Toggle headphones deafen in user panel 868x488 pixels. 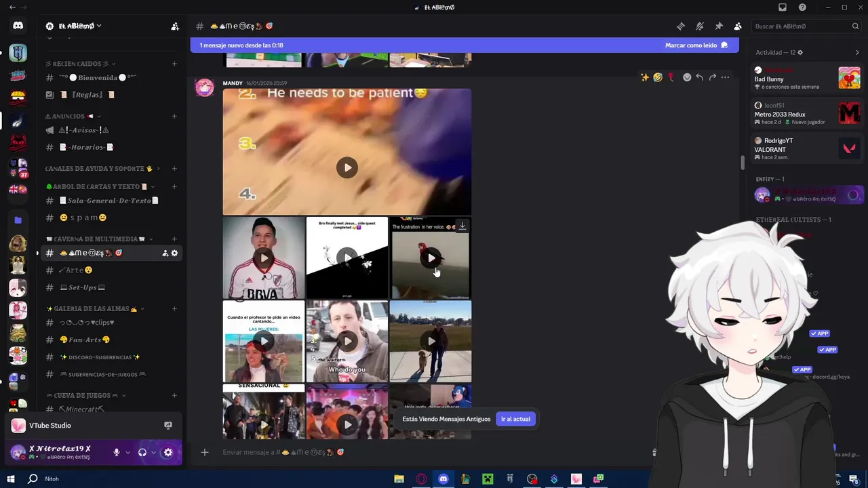click(142, 452)
